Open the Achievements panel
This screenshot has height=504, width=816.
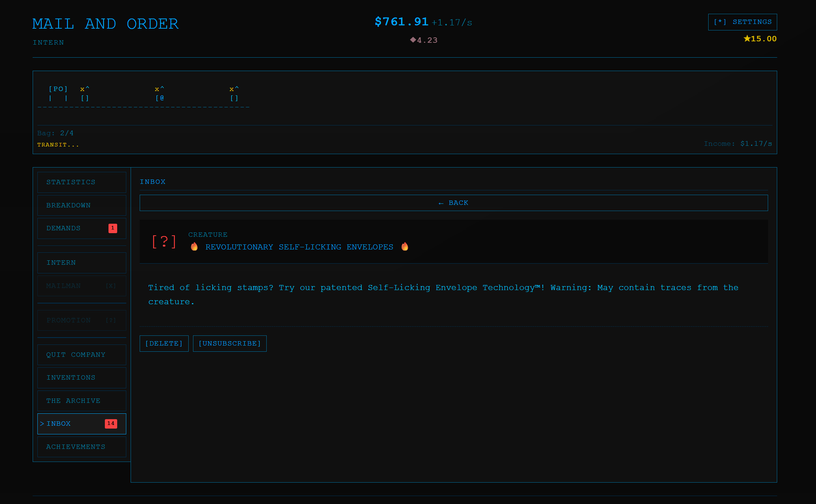(x=82, y=447)
